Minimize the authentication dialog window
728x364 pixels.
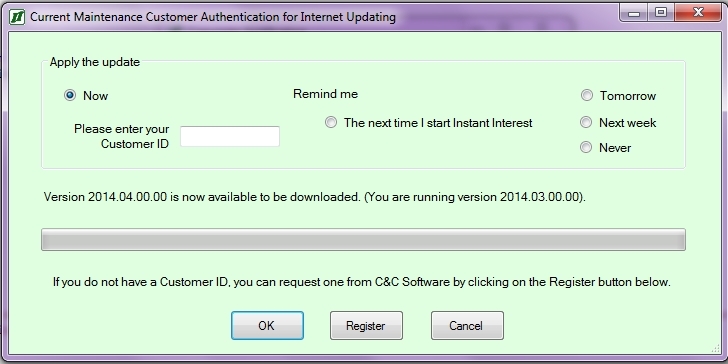(634, 13)
